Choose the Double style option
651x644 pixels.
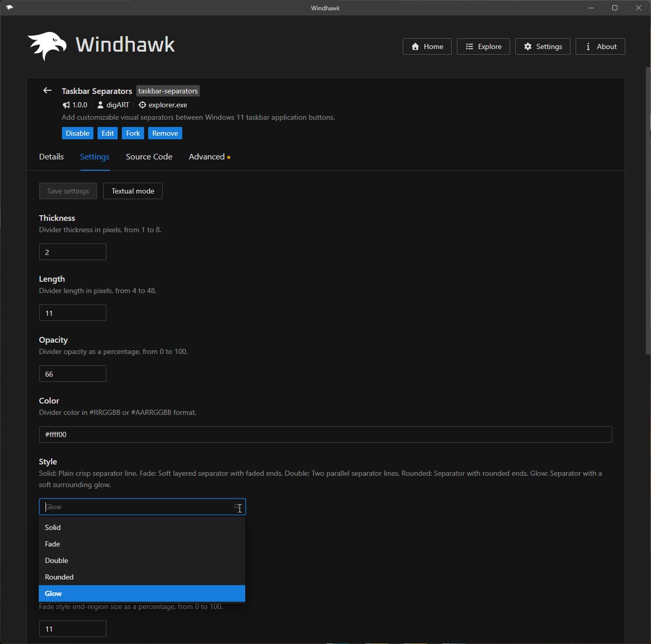point(142,560)
